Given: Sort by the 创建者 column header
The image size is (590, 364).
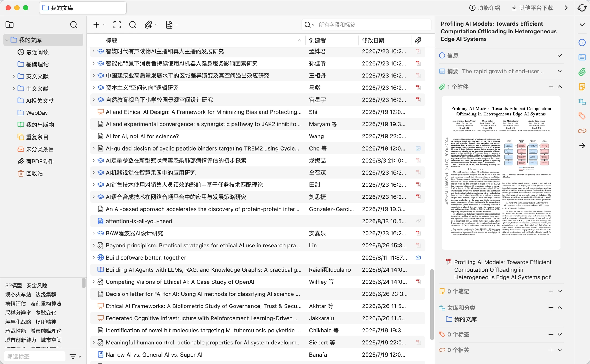Looking at the screenshot, I should click(331, 40).
